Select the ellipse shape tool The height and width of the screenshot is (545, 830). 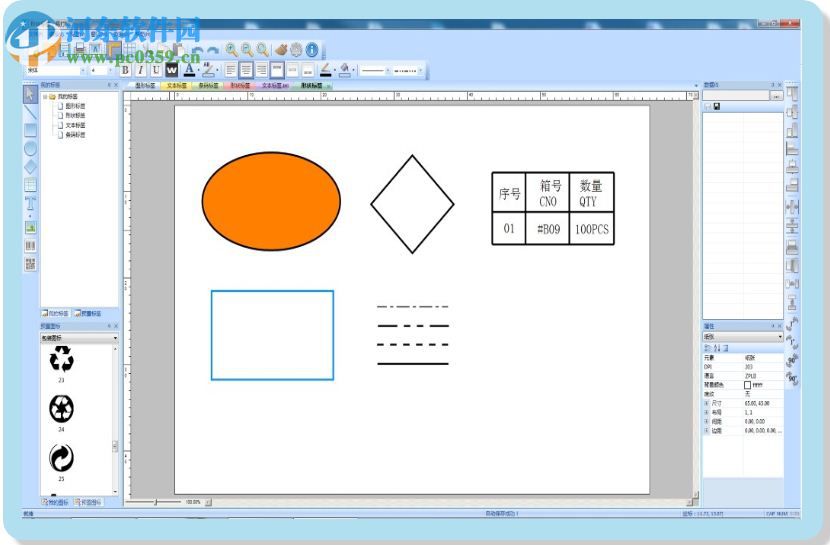pyautogui.click(x=30, y=149)
